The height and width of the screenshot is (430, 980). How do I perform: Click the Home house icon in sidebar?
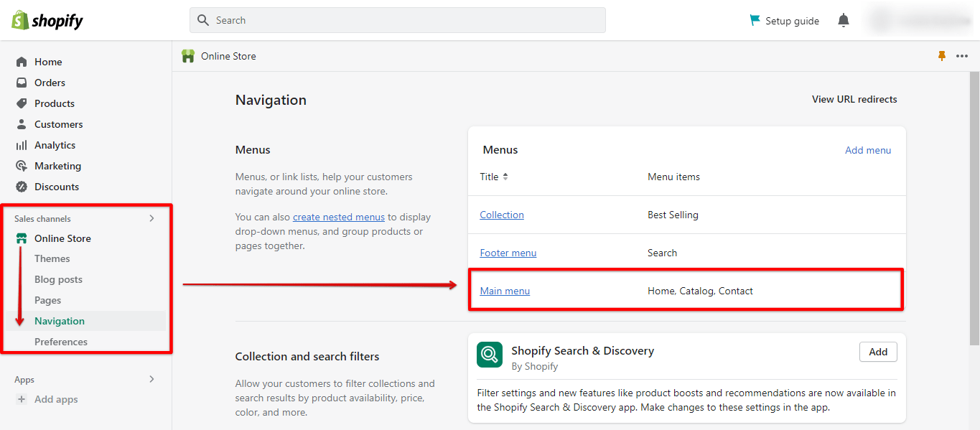pos(22,62)
